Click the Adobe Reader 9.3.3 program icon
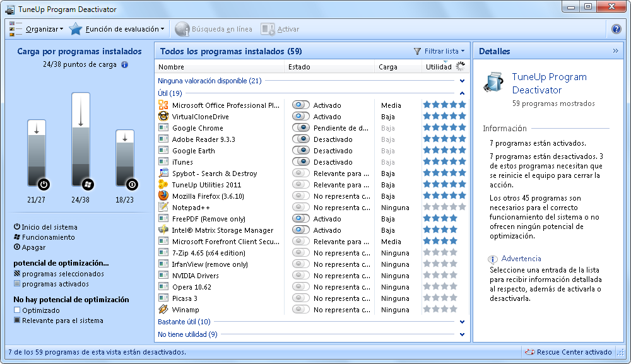This screenshot has width=631, height=364. (163, 139)
